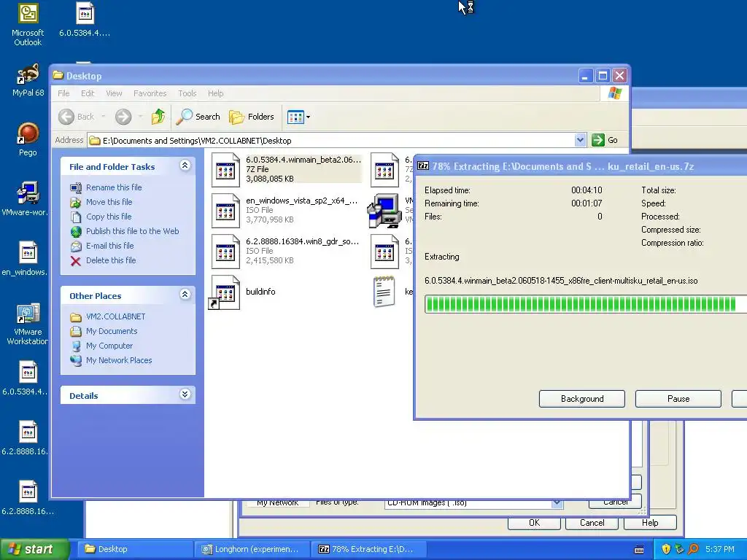Select 6.2.8888.16384.win8_gdr ISO file icon
The height and width of the screenshot is (560, 747).
[x=225, y=252]
